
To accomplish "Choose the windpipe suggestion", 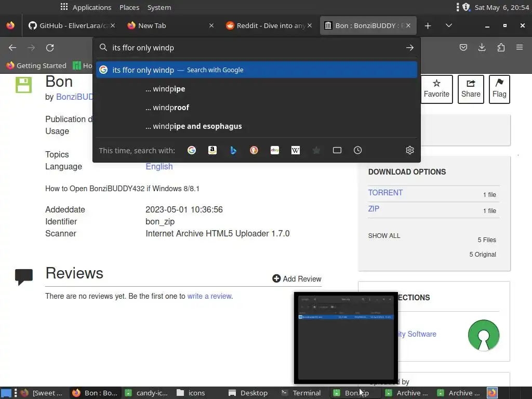I will [257, 89].
